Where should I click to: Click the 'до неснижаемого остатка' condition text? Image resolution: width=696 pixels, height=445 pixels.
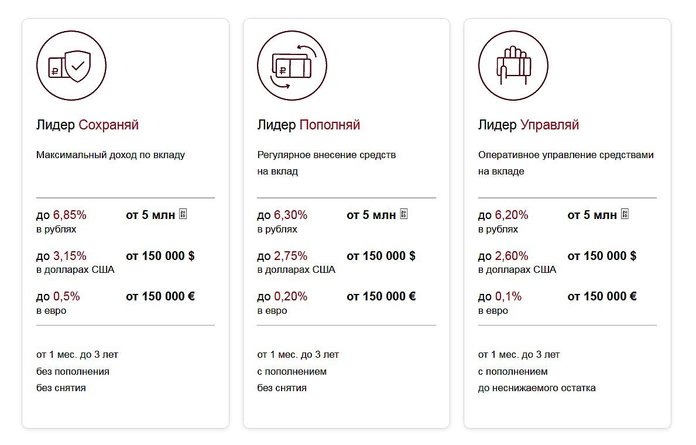click(537, 388)
